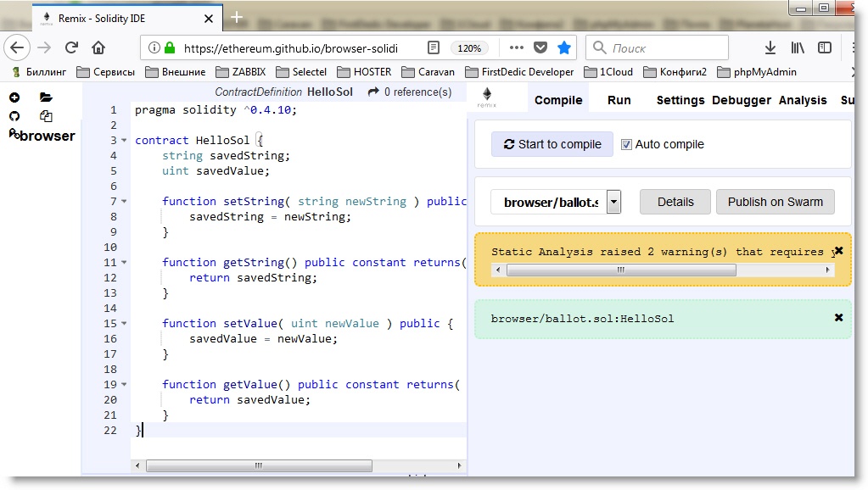Save page to Pocket icon
This screenshot has width=868, height=490.
coord(540,48)
